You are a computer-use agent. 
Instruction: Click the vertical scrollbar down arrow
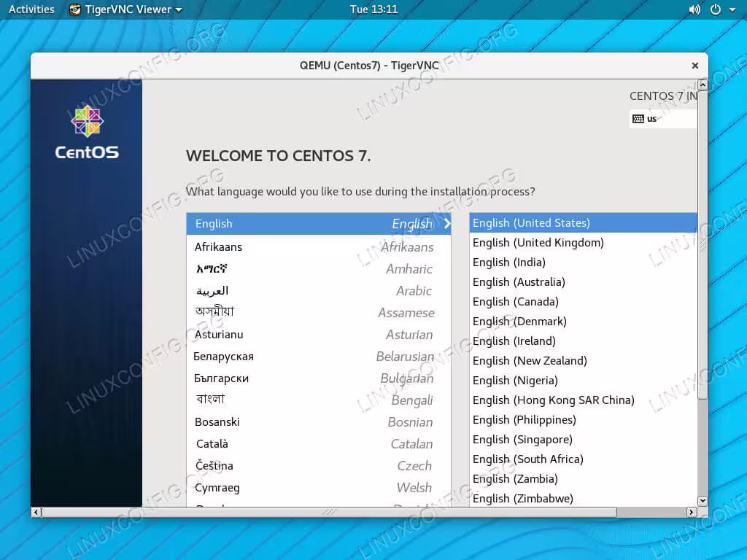click(x=703, y=501)
